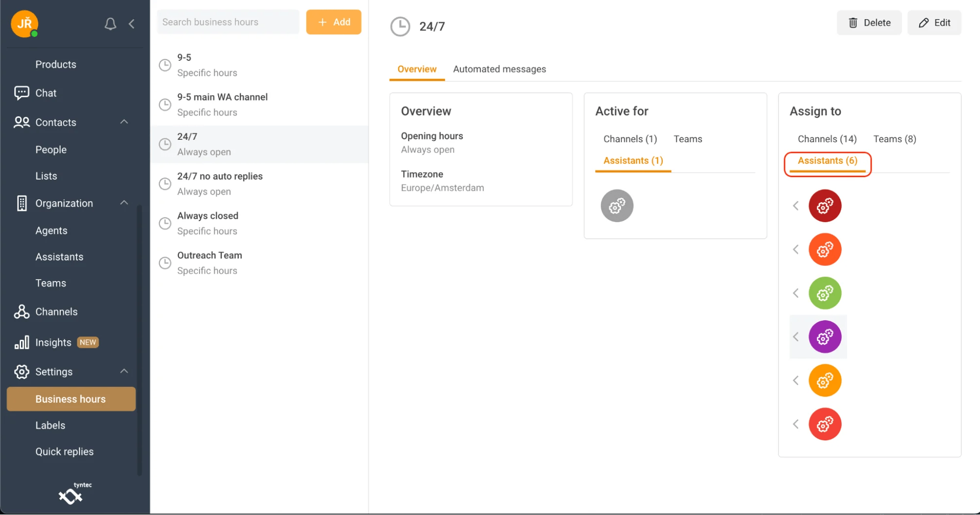This screenshot has width=980, height=515.
Task: Open Channels via the network icon
Action: pyautogui.click(x=21, y=311)
